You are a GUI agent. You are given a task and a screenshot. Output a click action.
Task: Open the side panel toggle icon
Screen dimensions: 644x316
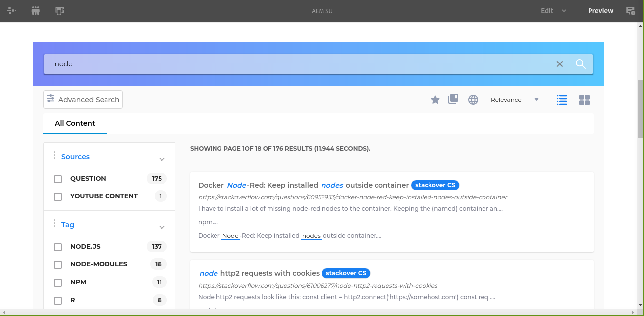click(11, 11)
